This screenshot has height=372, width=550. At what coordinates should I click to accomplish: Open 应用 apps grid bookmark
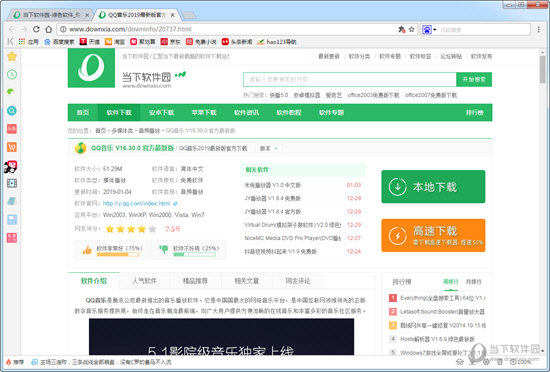pyautogui.click(x=28, y=42)
